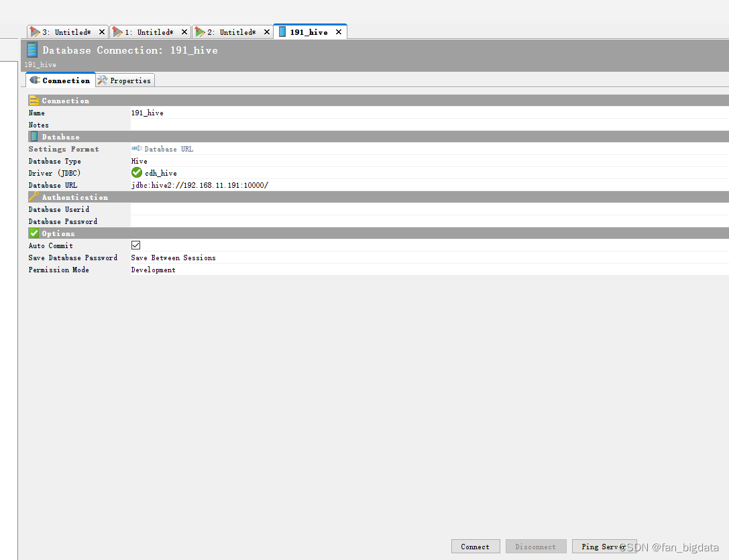The image size is (729, 560).
Task: Click the Database Userid field
Action: click(x=430, y=209)
